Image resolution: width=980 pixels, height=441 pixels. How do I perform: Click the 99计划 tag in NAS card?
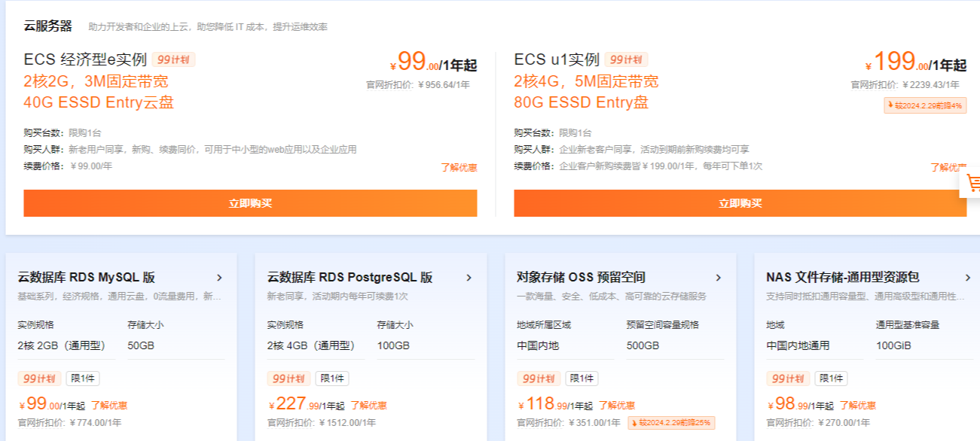tap(788, 379)
